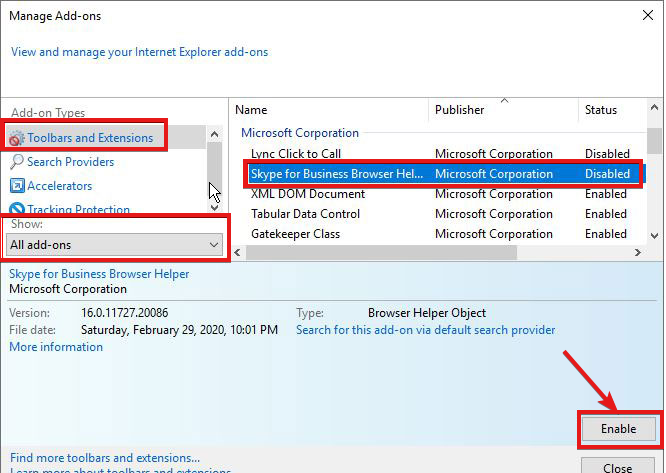This screenshot has height=473, width=666.
Task: Open the Show add-ons dropdown
Action: (x=114, y=245)
